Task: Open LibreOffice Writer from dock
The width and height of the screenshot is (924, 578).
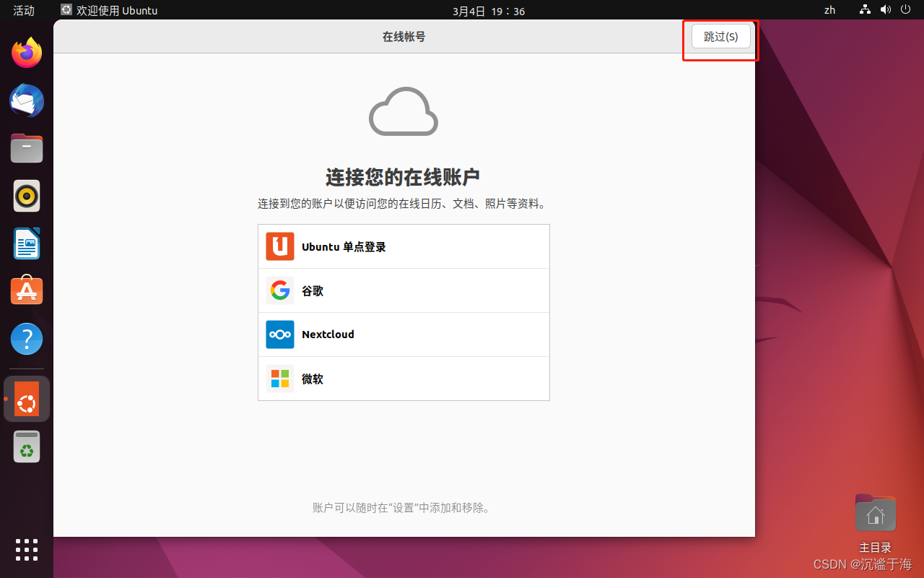Action: click(x=27, y=243)
